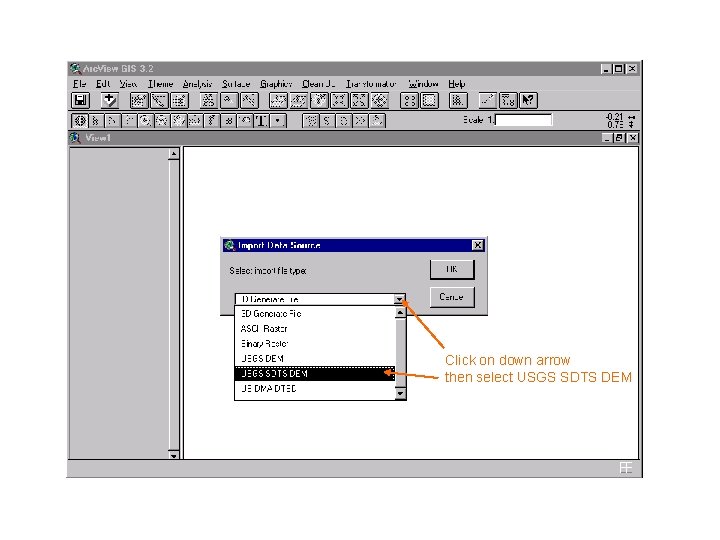This screenshot has height=540, width=720.
Task: Select the Text tool T icon
Action: coord(262,121)
